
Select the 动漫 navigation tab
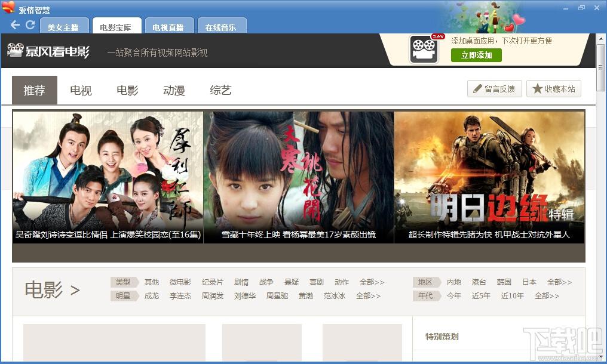[x=174, y=90]
